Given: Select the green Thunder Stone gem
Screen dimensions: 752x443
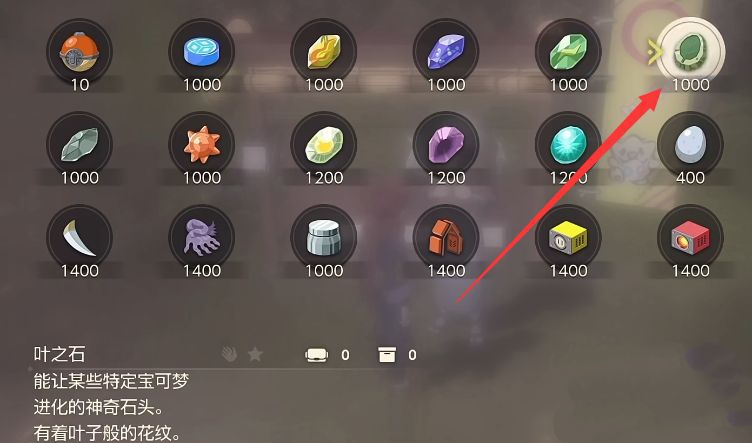Looking at the screenshot, I should coord(568,52).
